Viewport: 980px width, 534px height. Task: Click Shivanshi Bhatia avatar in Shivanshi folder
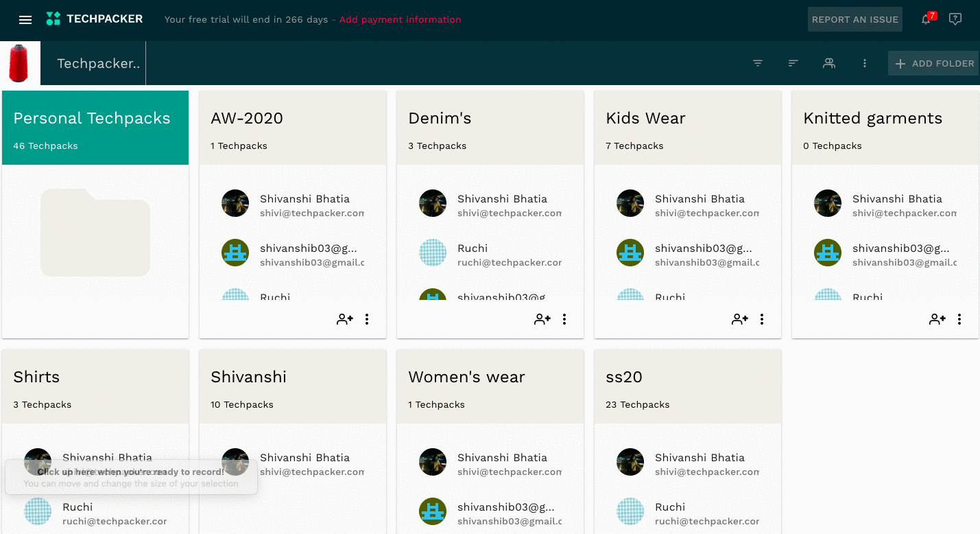point(235,462)
